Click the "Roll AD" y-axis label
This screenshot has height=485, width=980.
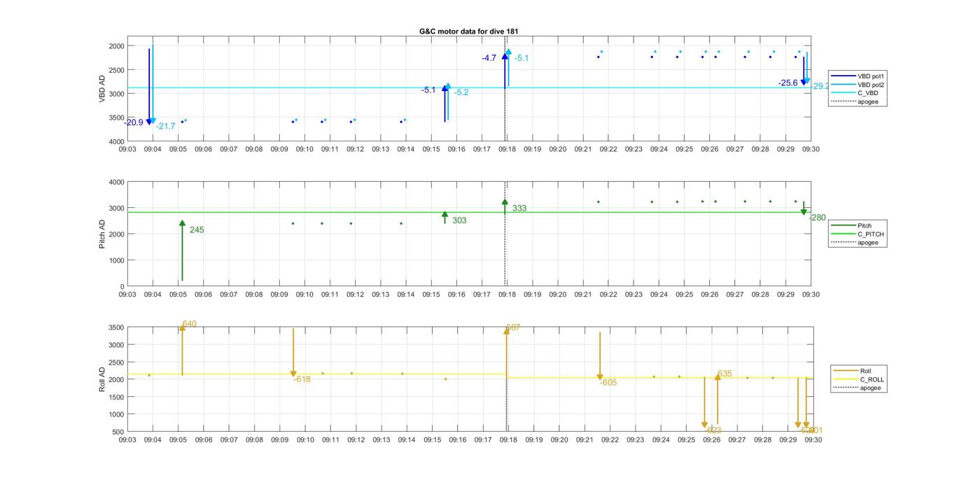click(102, 379)
